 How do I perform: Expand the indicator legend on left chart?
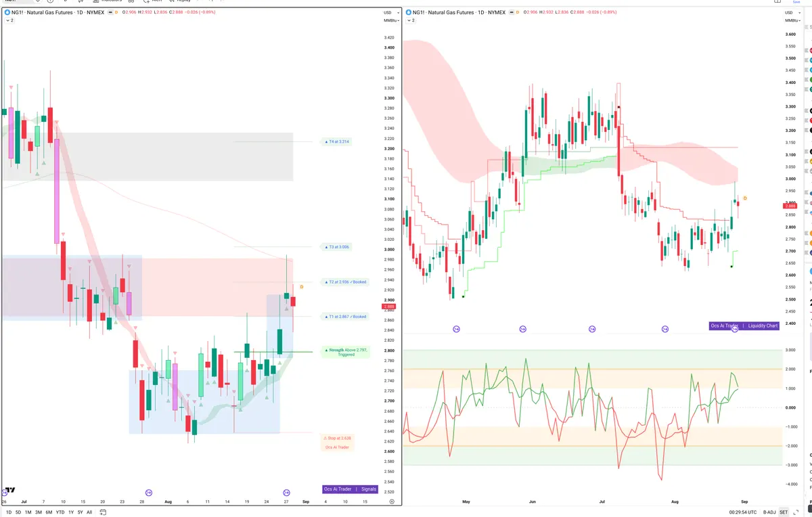pyautogui.click(x=9, y=20)
